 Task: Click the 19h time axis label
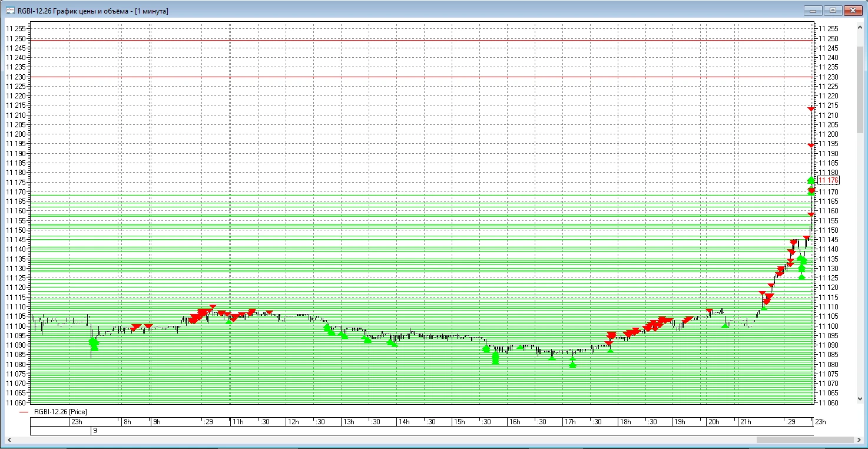coord(680,422)
